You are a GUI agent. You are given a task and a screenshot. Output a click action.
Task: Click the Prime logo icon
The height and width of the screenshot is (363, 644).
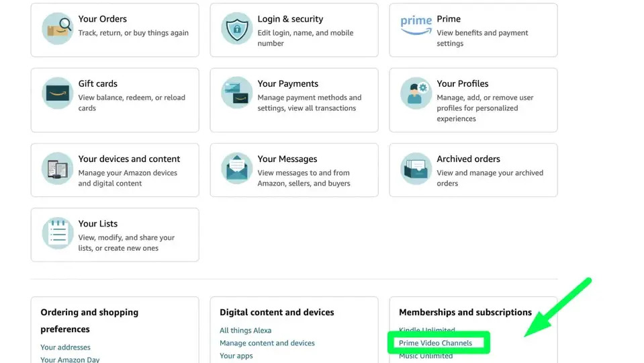coord(416,24)
